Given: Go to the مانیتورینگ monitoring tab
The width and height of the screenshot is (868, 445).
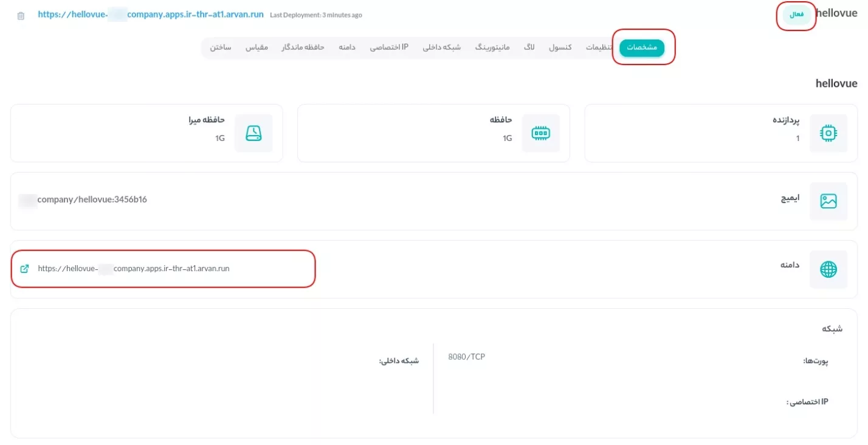Looking at the screenshot, I should pos(492,47).
